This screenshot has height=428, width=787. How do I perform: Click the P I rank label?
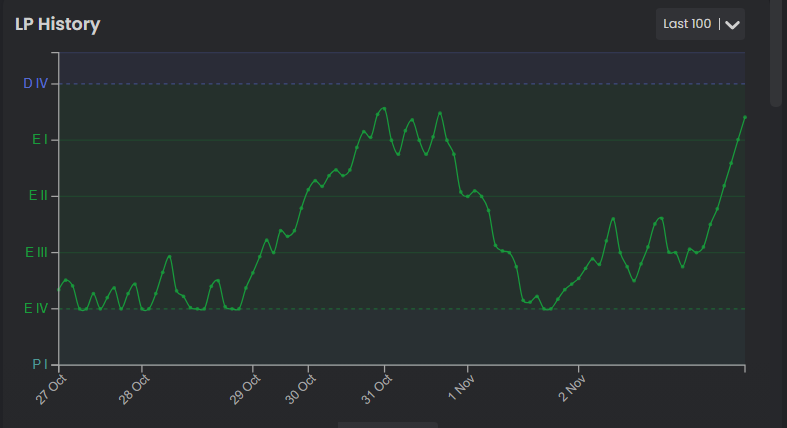pos(40,364)
